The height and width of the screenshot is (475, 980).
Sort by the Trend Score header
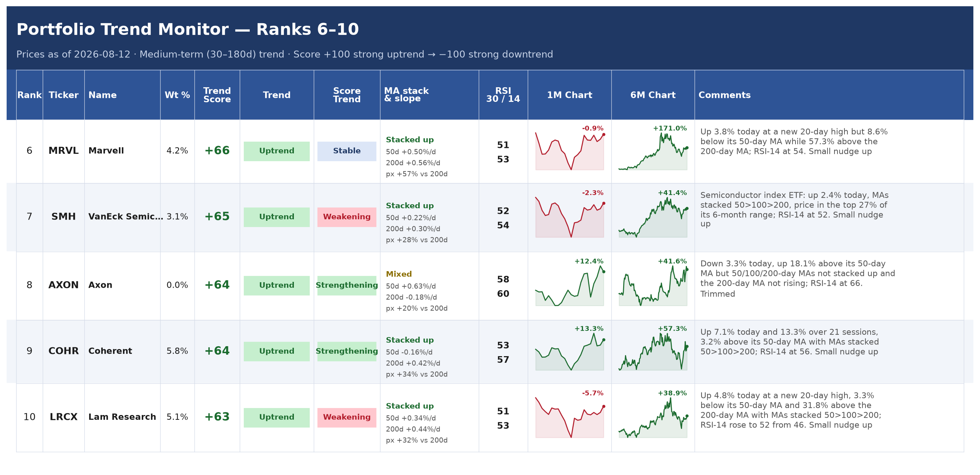pos(217,95)
